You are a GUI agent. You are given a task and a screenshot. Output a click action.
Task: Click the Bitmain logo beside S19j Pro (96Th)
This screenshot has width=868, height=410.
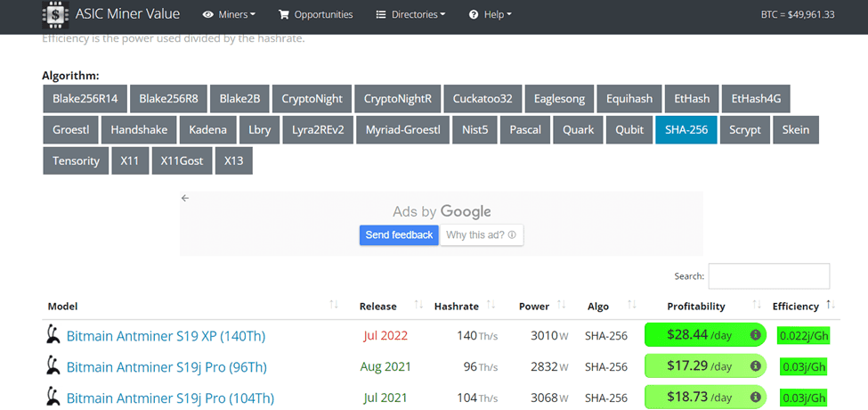(53, 365)
